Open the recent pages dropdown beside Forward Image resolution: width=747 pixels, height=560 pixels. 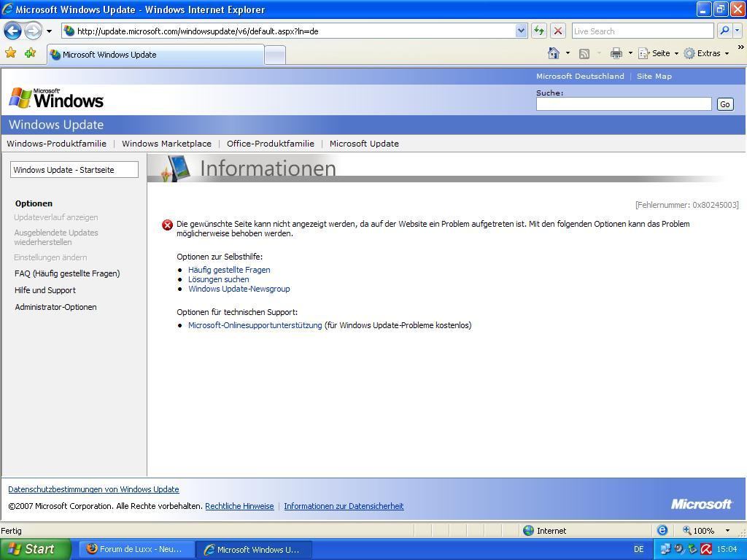coord(49,31)
